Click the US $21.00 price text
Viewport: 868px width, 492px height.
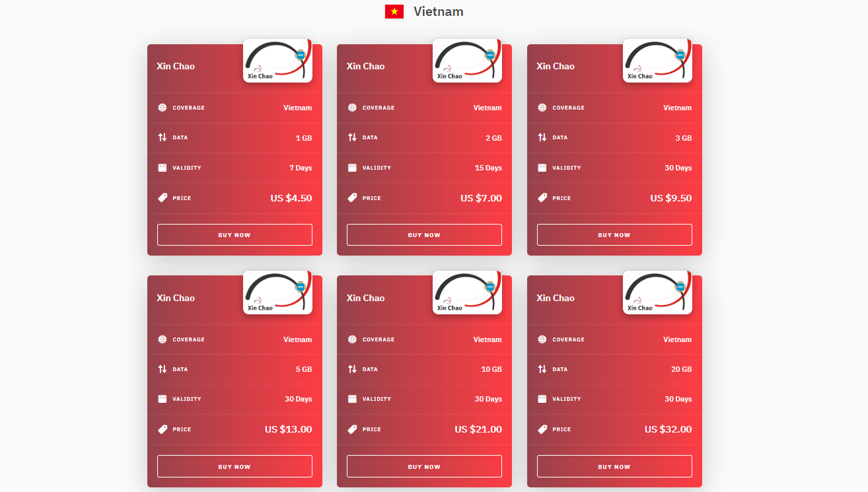tap(478, 429)
